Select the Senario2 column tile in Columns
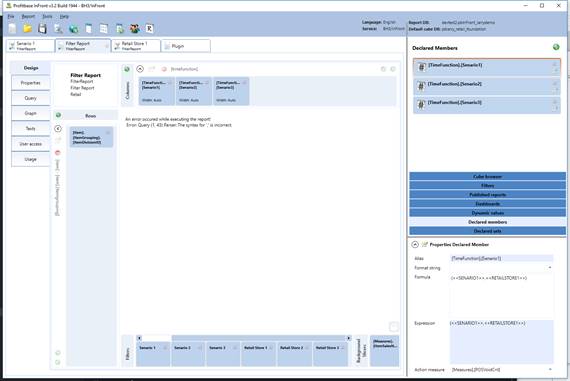Viewport: 570px width, 381px height. [x=194, y=91]
